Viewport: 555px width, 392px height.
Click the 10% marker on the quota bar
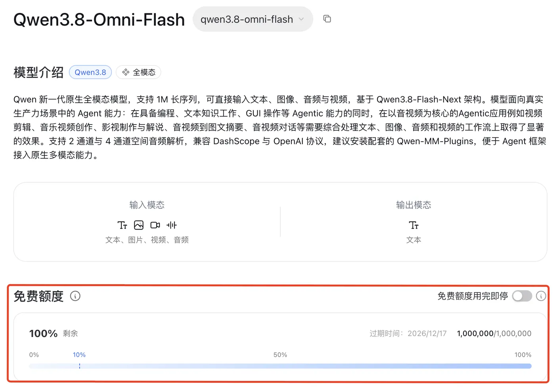(79, 355)
